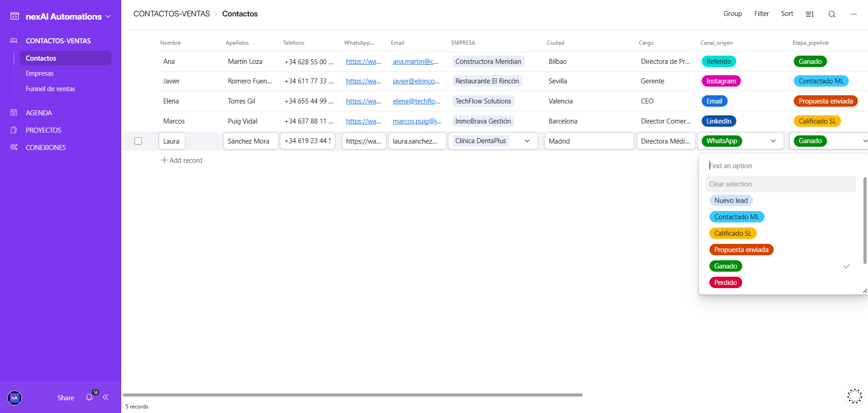Open Elena's WhatsApp link
Viewport: 868px width, 413px height.
(364, 101)
